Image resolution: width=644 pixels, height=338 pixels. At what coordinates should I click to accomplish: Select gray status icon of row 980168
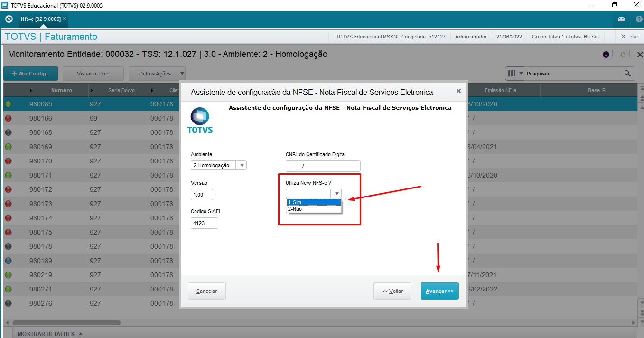click(x=9, y=132)
